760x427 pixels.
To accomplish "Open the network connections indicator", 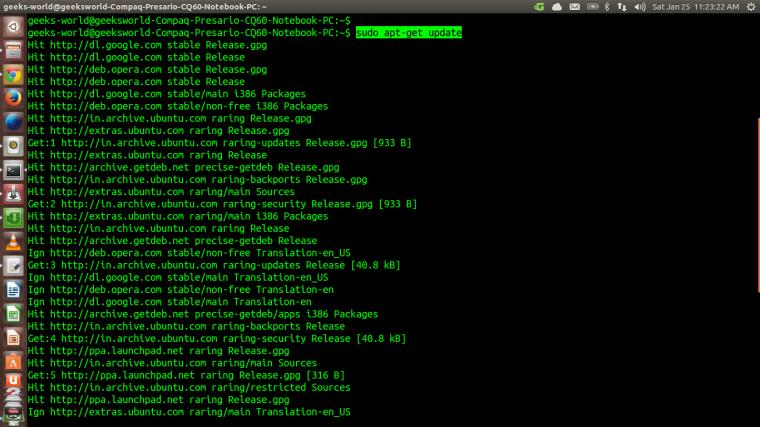I will click(622, 7).
